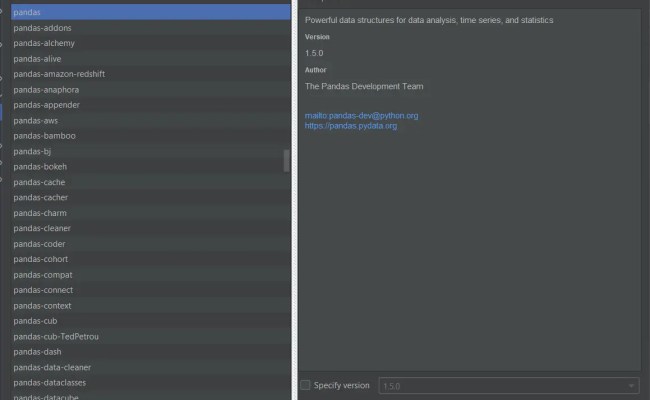Screen dimensions: 650x400
Task: Select pandas-dataclasses package
Action: point(150,383)
